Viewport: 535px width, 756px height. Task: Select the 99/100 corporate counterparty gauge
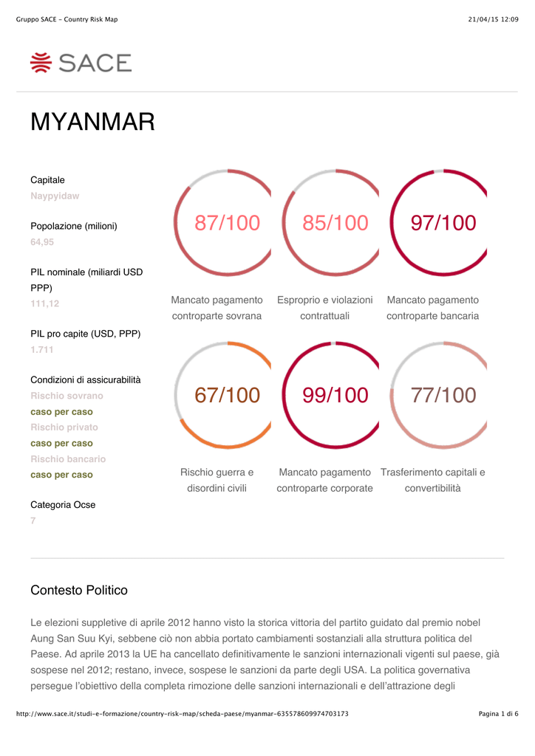point(330,395)
